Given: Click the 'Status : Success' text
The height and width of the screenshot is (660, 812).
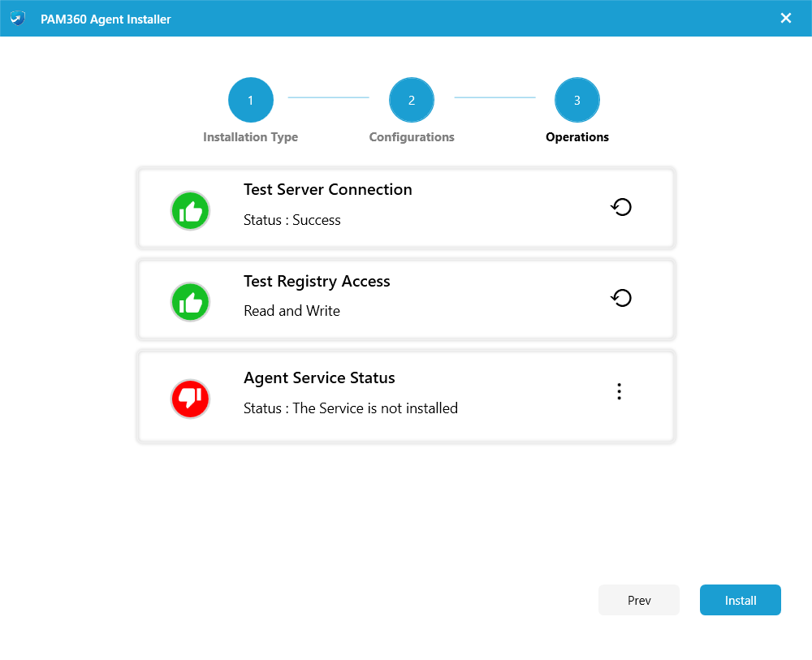Looking at the screenshot, I should point(292,220).
